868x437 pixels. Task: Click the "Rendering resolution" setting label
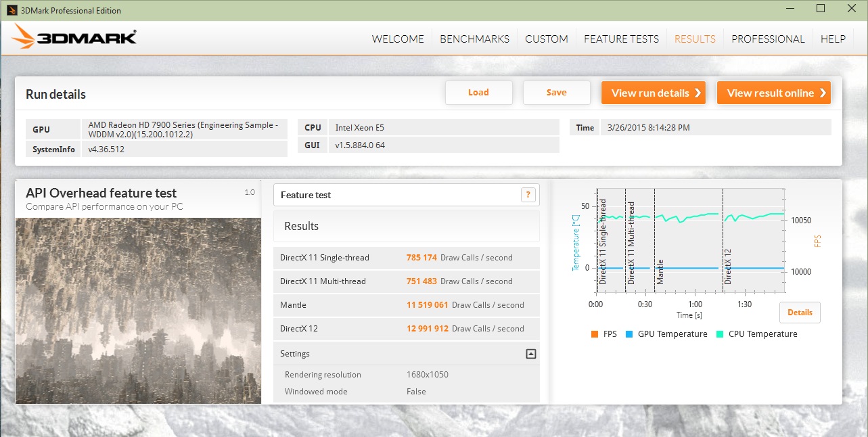pyautogui.click(x=323, y=375)
